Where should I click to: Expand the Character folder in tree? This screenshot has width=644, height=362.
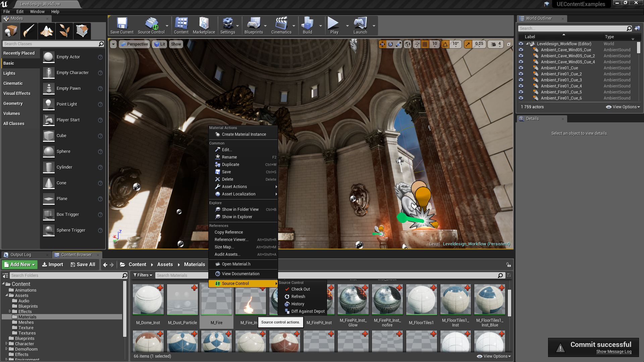(6, 344)
